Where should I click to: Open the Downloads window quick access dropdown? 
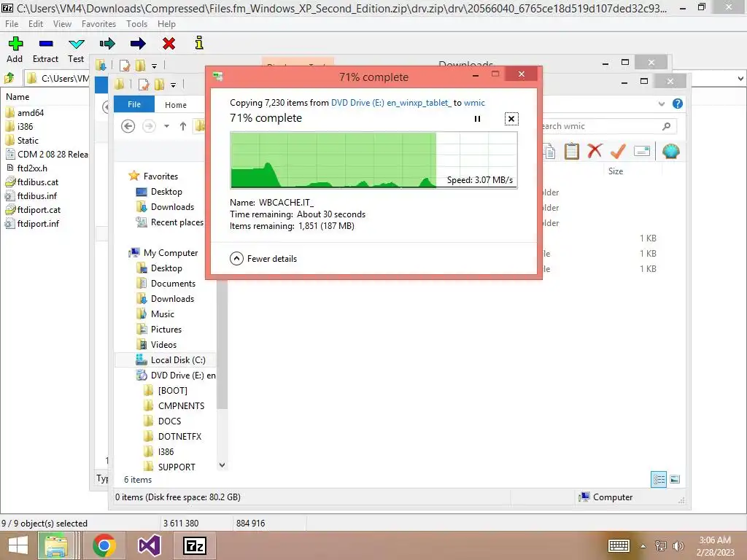click(155, 66)
